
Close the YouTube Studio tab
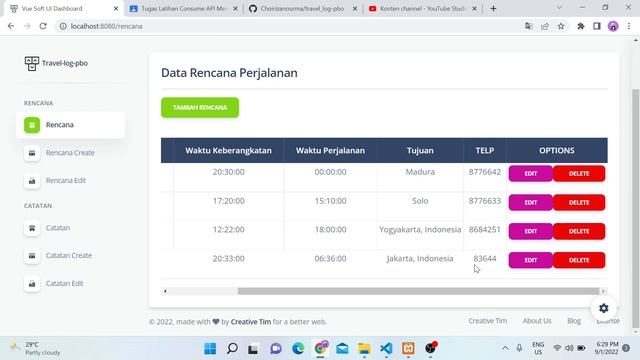point(474,9)
